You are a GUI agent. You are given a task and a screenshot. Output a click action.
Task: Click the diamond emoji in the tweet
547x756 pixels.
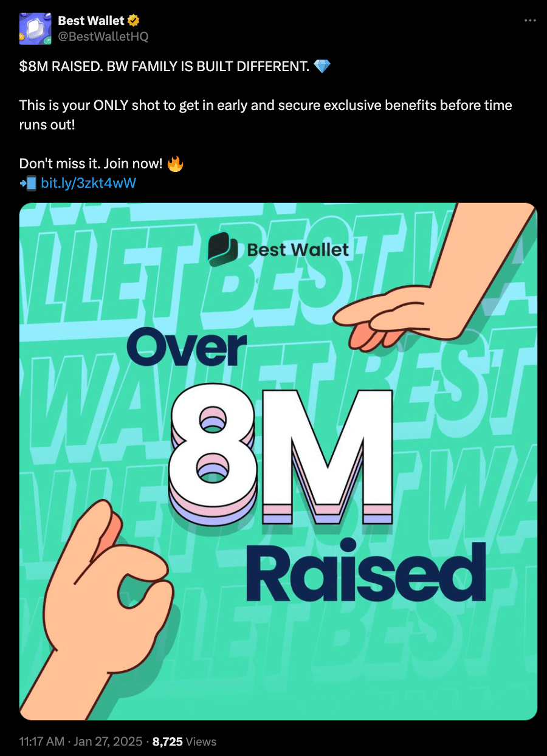point(322,66)
